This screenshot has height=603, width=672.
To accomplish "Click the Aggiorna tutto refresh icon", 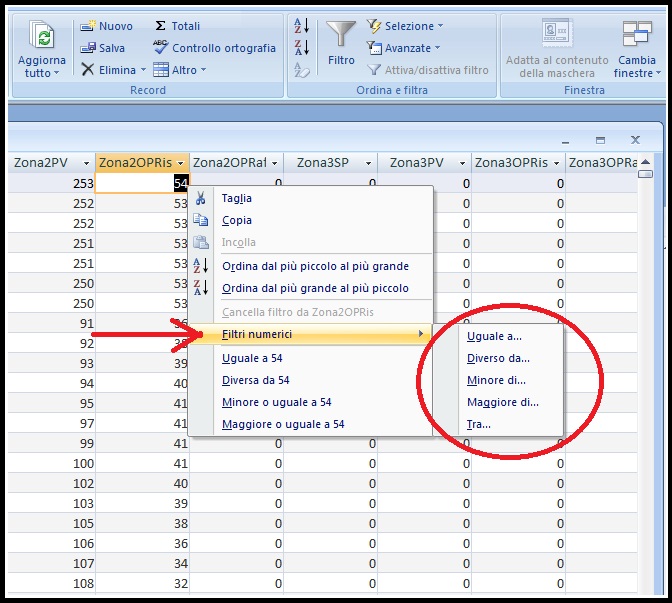I will (42, 36).
